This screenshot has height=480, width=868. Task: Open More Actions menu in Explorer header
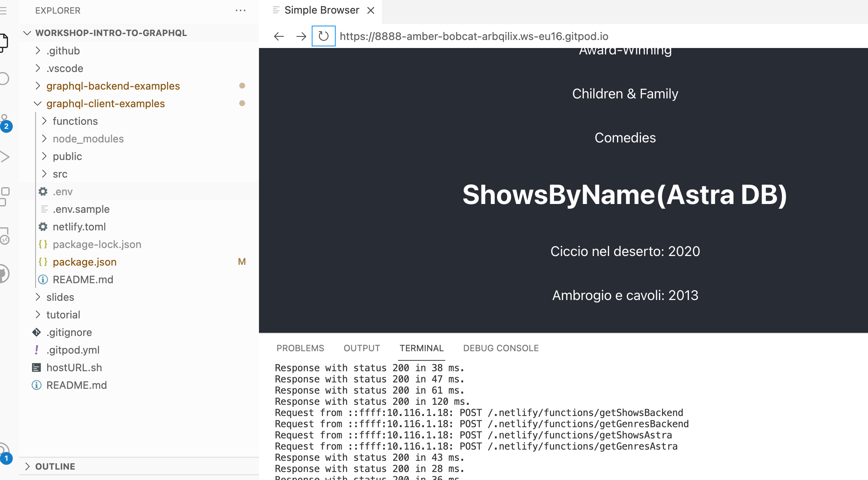click(241, 10)
